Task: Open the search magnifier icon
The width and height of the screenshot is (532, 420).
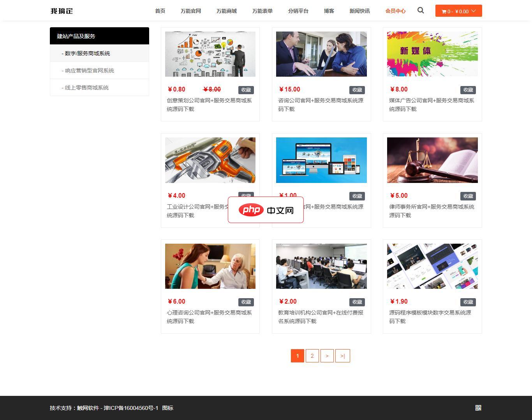Action: coord(420,11)
